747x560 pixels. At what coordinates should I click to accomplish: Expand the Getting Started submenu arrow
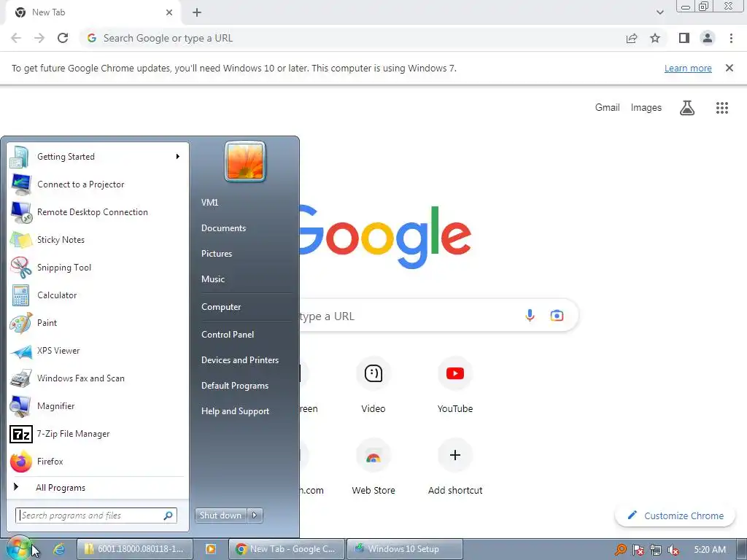pyautogui.click(x=178, y=157)
